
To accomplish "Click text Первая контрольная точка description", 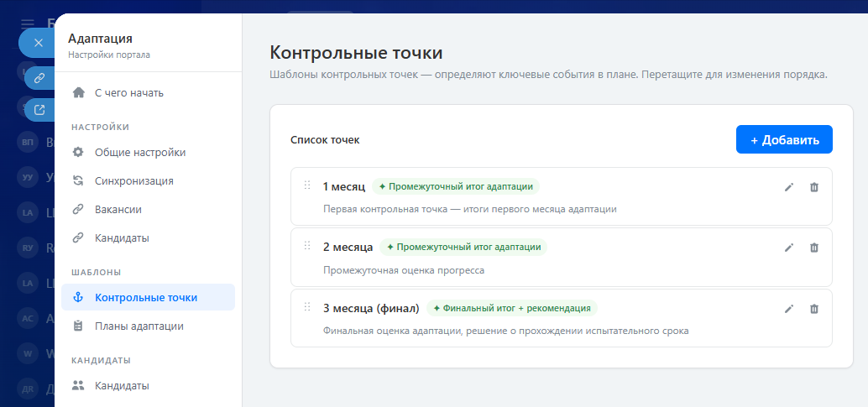I will coord(469,209).
